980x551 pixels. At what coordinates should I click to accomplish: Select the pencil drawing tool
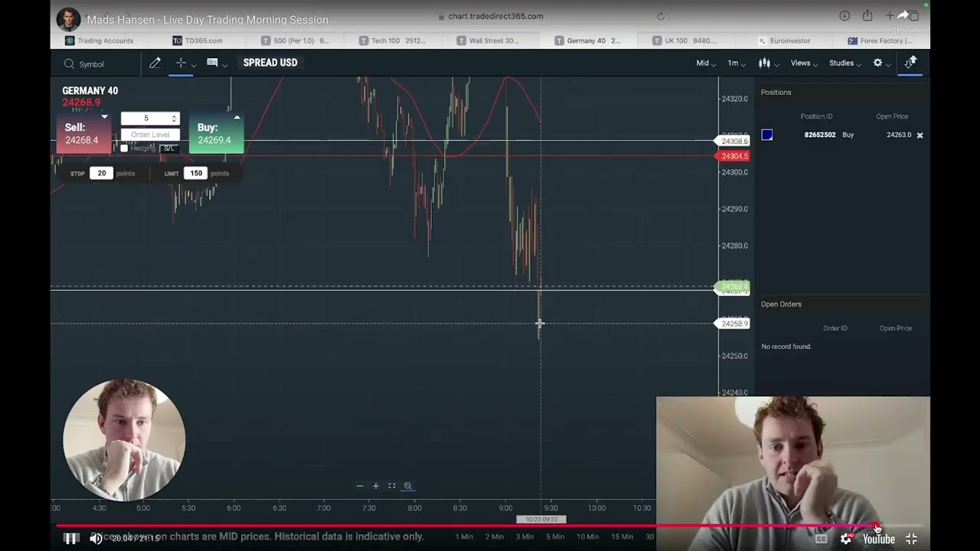155,64
